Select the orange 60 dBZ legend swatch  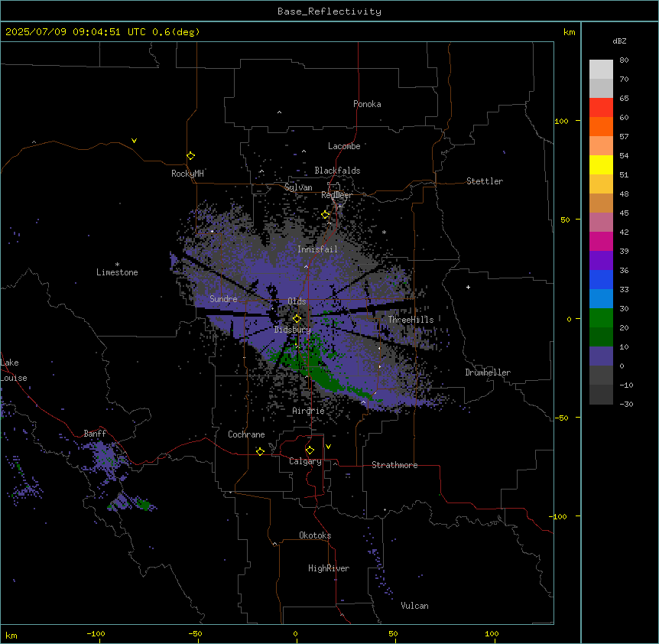coord(601,126)
